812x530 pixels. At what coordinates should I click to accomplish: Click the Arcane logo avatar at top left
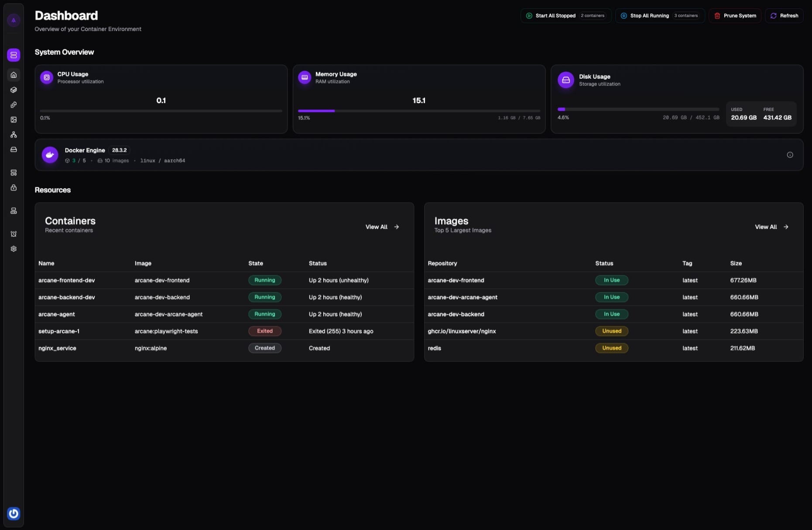(14, 20)
